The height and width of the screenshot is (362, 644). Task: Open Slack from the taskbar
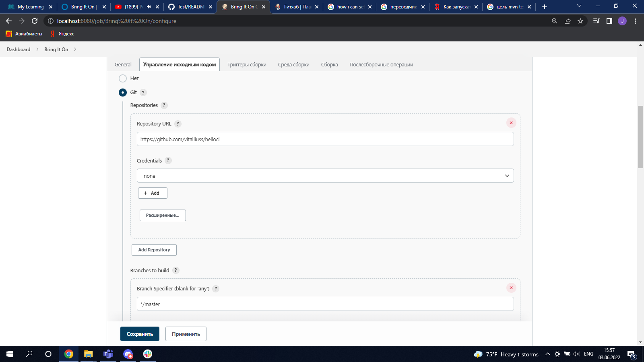click(148, 354)
